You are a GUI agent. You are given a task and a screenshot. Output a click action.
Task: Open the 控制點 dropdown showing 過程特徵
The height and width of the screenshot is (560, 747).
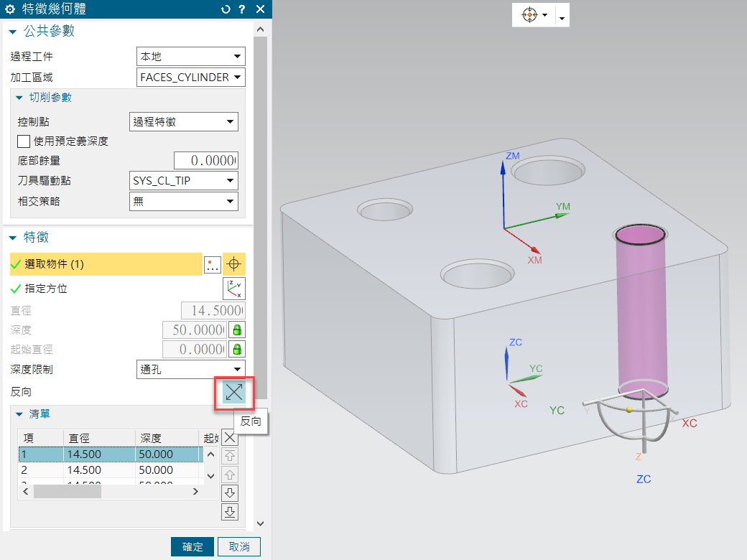pos(183,121)
